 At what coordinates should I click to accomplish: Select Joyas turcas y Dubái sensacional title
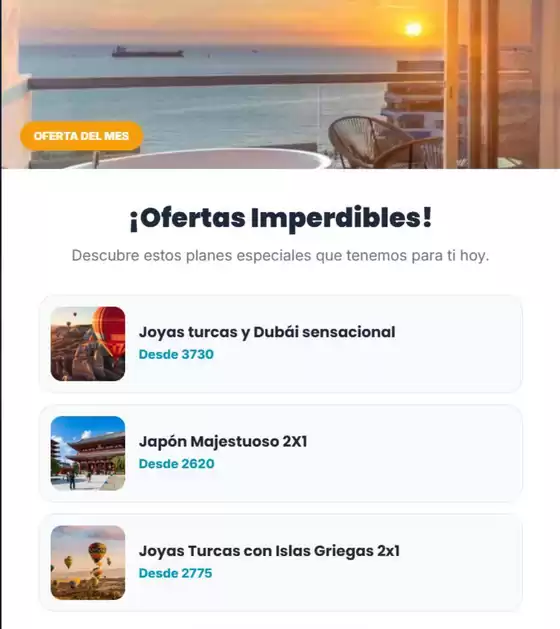tap(267, 332)
